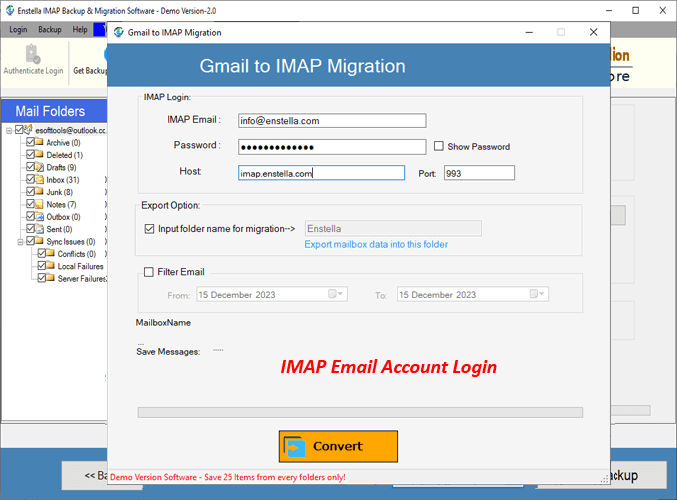
Task: Click the Archive folder icon in the Mail Folders tree
Action: click(39, 142)
